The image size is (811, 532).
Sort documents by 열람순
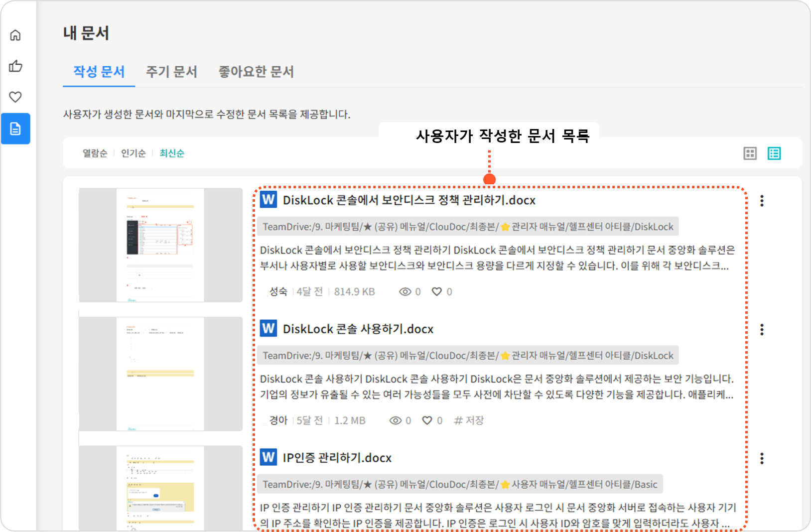coord(95,153)
